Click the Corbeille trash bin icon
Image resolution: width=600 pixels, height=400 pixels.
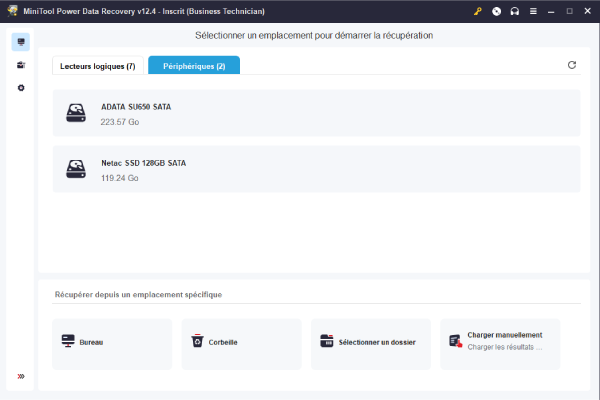pyautogui.click(x=197, y=340)
